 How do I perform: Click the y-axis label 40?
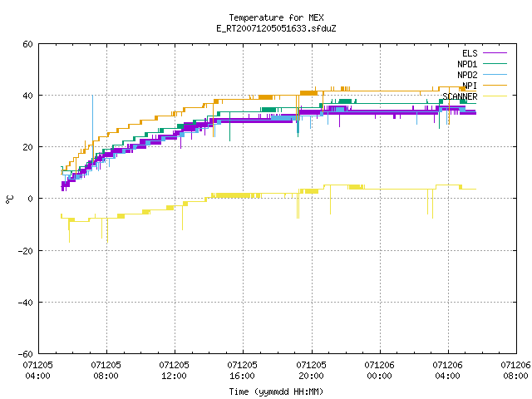[27, 96]
